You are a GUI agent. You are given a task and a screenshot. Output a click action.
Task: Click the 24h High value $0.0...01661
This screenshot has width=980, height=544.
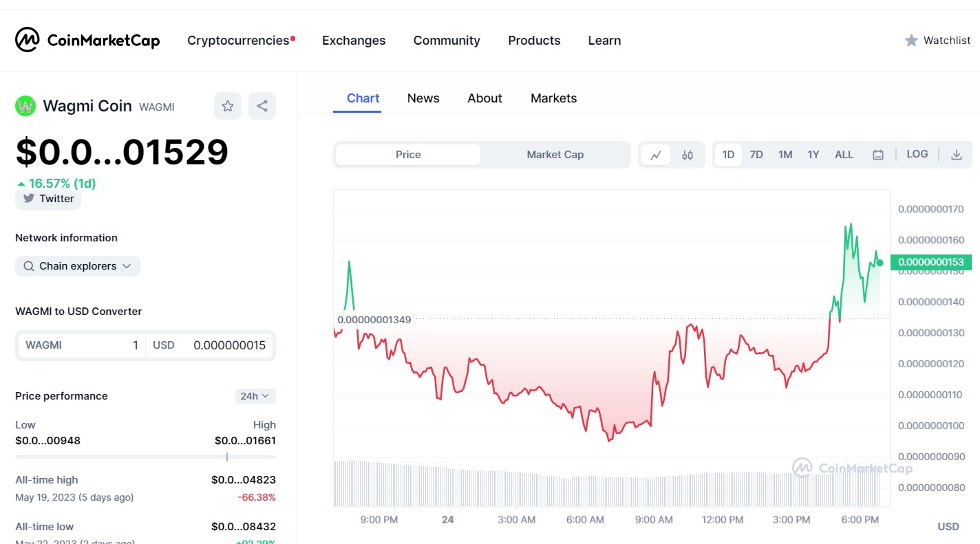click(x=245, y=441)
